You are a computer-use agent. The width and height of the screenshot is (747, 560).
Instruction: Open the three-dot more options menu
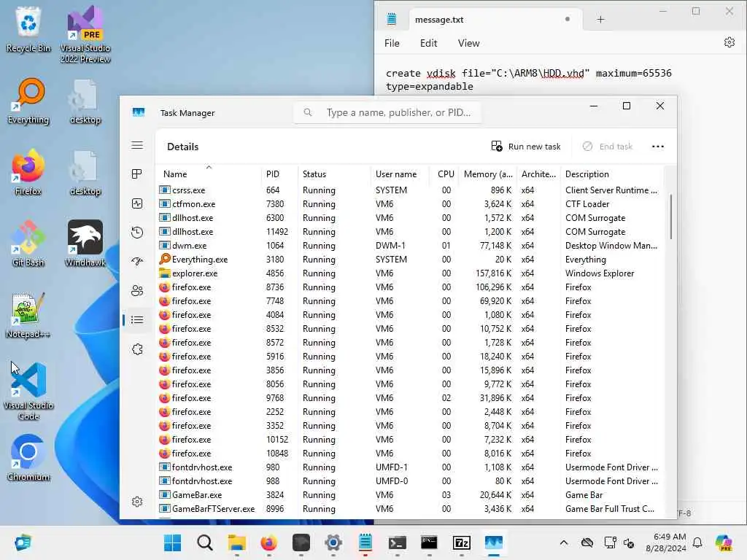pyautogui.click(x=658, y=146)
